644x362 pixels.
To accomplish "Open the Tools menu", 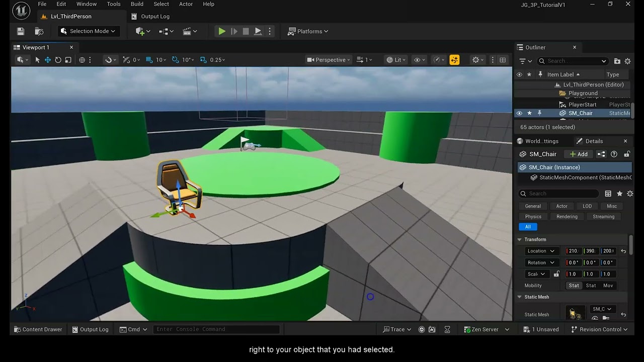I will (x=114, y=4).
